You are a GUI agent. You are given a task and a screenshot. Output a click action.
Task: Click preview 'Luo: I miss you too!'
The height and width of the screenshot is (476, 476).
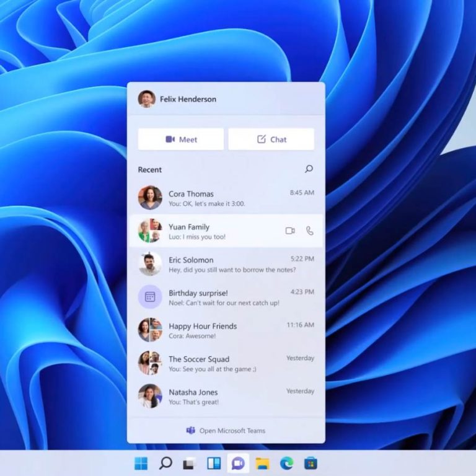pyautogui.click(x=197, y=237)
